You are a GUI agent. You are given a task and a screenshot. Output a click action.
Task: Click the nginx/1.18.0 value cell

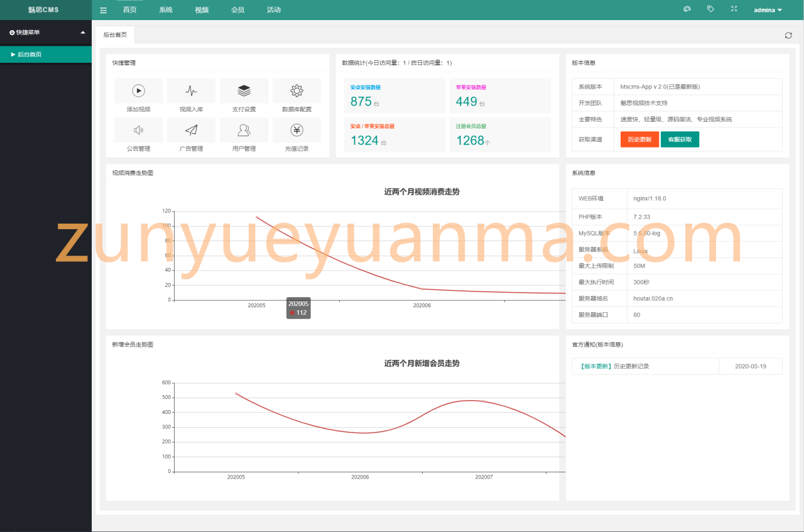tap(704, 198)
